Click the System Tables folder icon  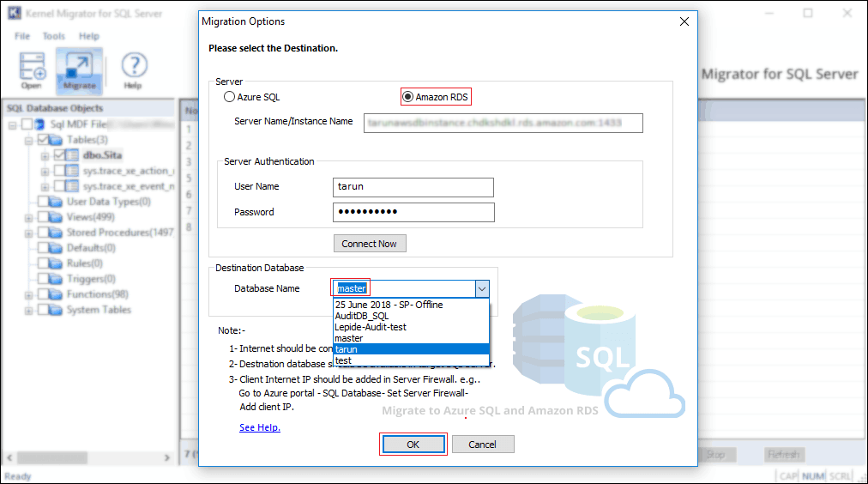(x=56, y=310)
